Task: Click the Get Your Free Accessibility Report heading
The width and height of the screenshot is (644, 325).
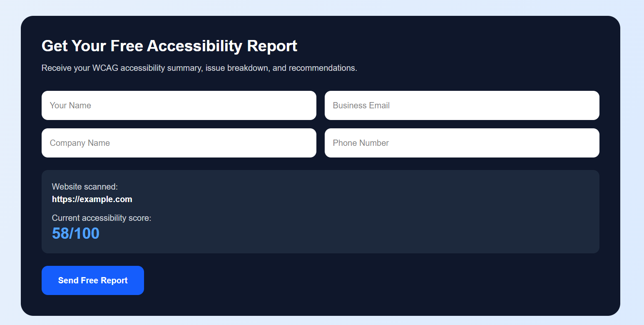Action: 169,45
